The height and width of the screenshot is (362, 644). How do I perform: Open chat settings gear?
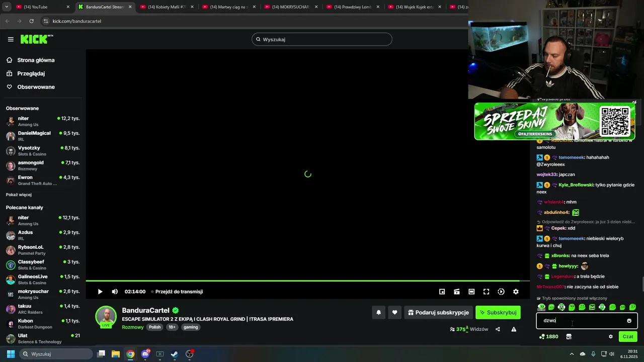tap(611, 336)
